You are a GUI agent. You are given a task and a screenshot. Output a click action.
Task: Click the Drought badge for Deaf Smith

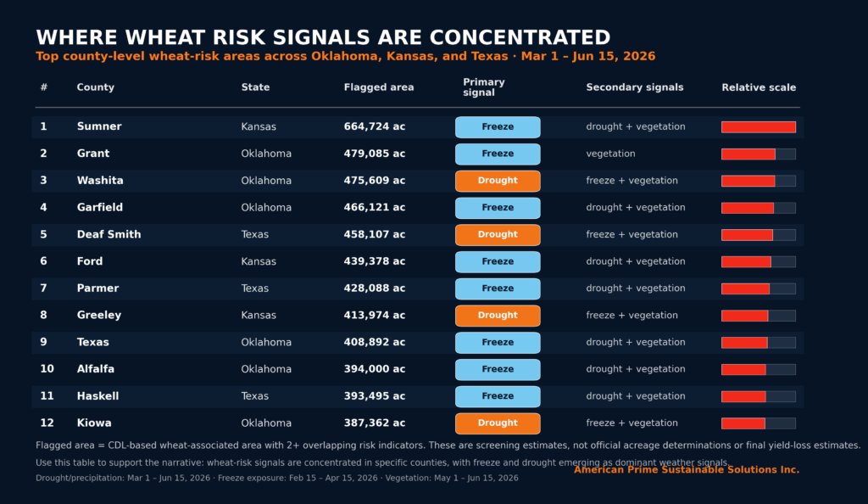tap(498, 235)
